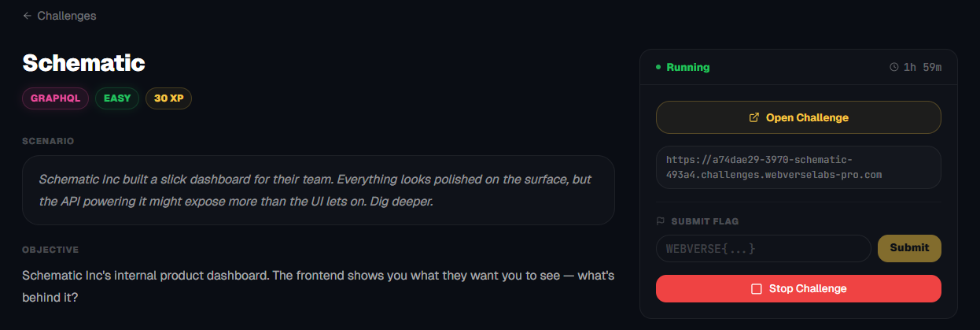Click the 30 XP reward badge
This screenshot has height=330, width=980.
(x=168, y=98)
